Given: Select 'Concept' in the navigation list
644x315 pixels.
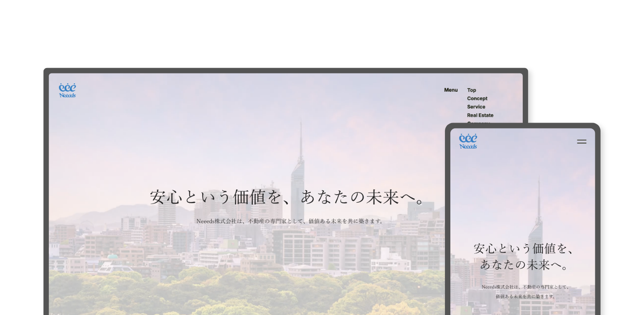Looking at the screenshot, I should pyautogui.click(x=477, y=98).
